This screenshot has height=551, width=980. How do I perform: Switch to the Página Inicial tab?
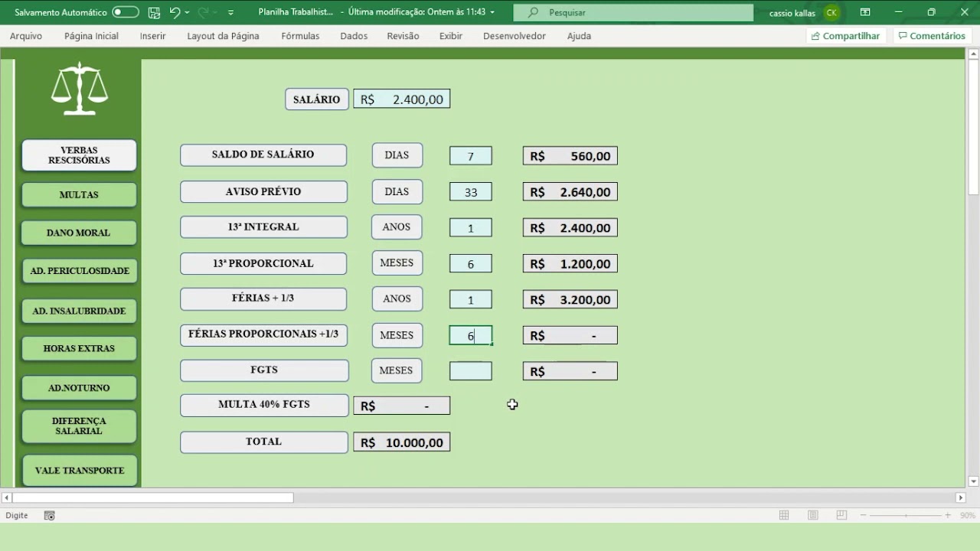click(x=91, y=36)
